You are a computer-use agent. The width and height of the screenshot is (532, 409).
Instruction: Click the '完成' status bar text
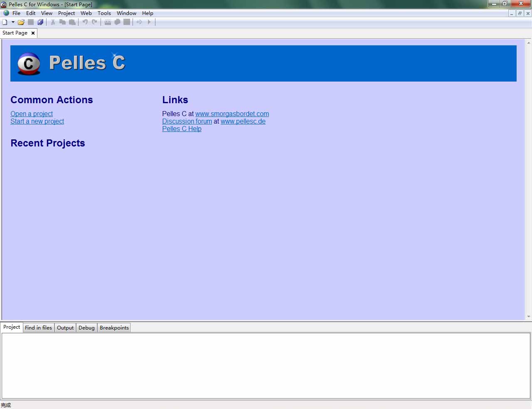coord(6,405)
